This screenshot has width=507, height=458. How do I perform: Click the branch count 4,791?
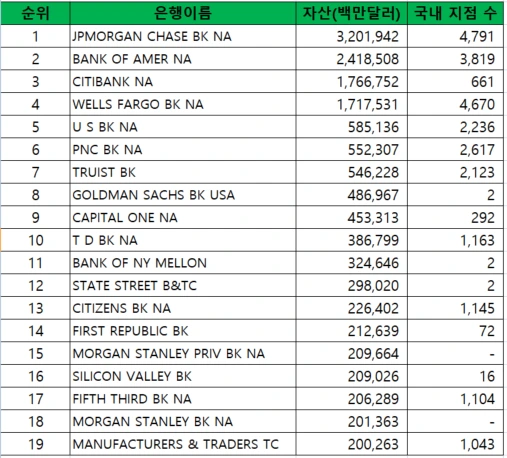tap(477, 37)
